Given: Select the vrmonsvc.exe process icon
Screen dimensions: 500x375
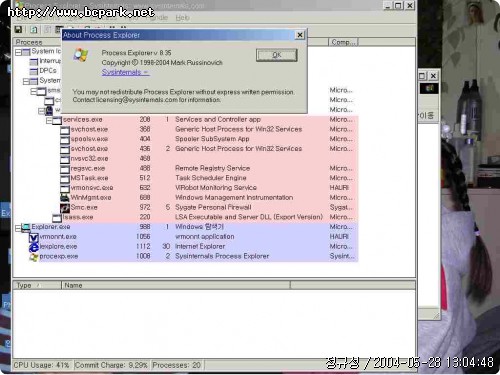Looking at the screenshot, I should [x=65, y=188].
